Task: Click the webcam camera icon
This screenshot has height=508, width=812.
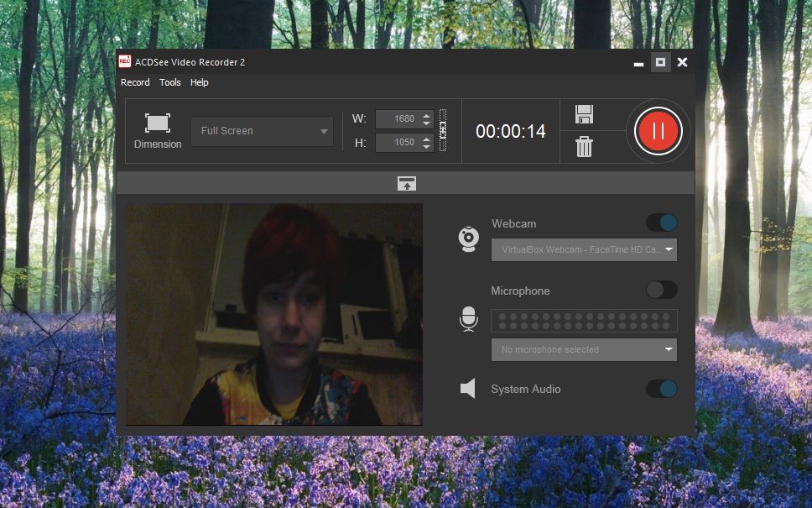Action: click(x=469, y=238)
